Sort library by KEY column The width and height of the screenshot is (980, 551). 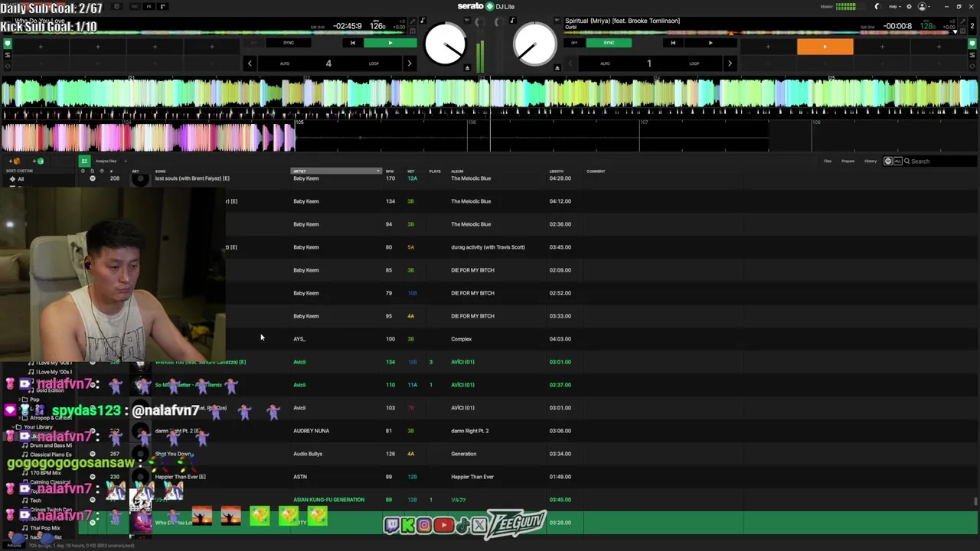click(411, 171)
